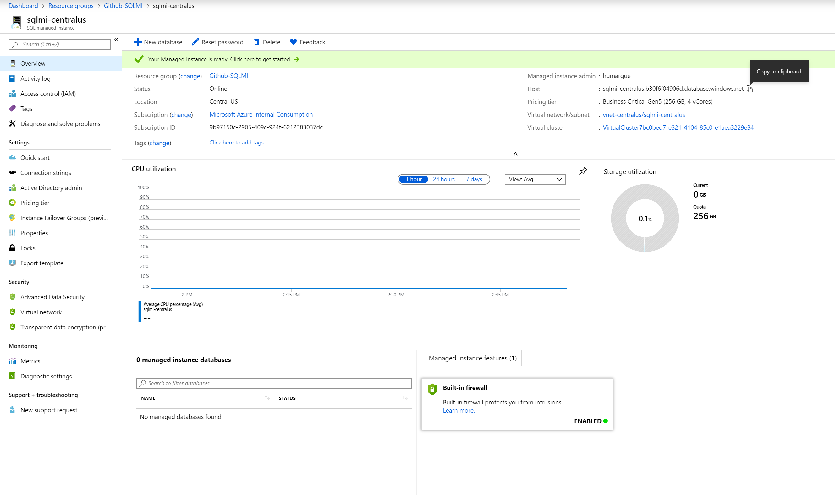
Task: Click New support request icon
Action: coord(13,410)
